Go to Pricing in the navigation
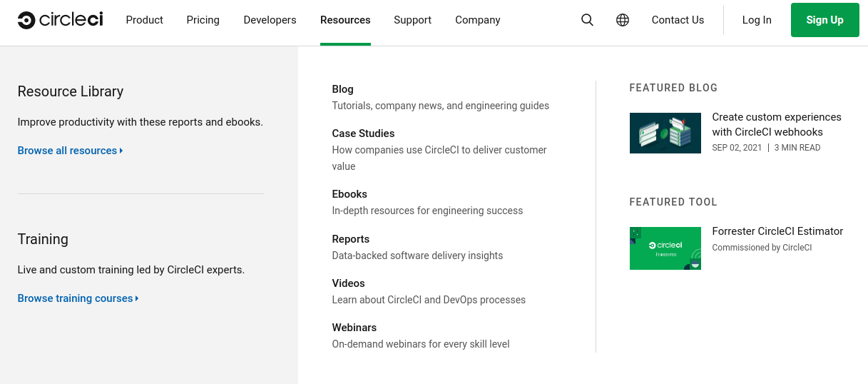This screenshot has height=384, width=868. (203, 20)
